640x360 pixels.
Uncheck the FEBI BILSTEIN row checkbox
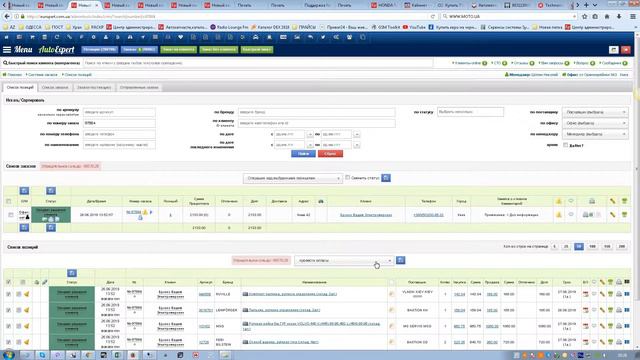pyautogui.click(x=9, y=342)
